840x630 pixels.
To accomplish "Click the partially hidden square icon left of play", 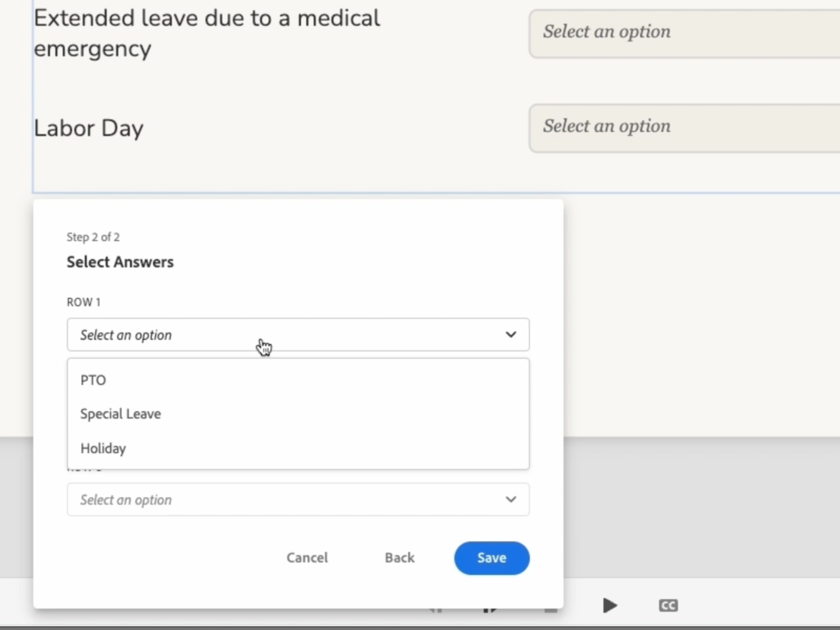I will tap(550, 610).
